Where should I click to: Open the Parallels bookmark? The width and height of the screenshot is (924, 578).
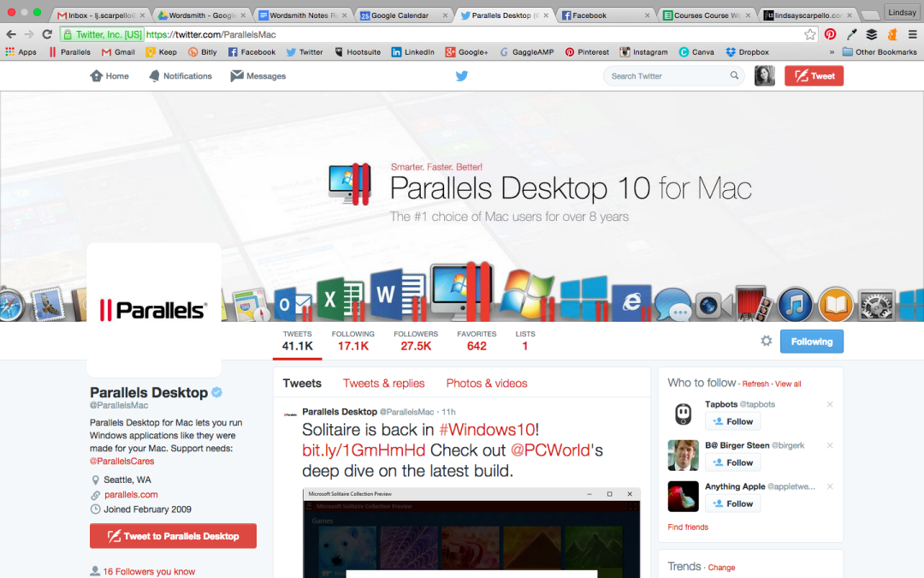pyautogui.click(x=70, y=52)
